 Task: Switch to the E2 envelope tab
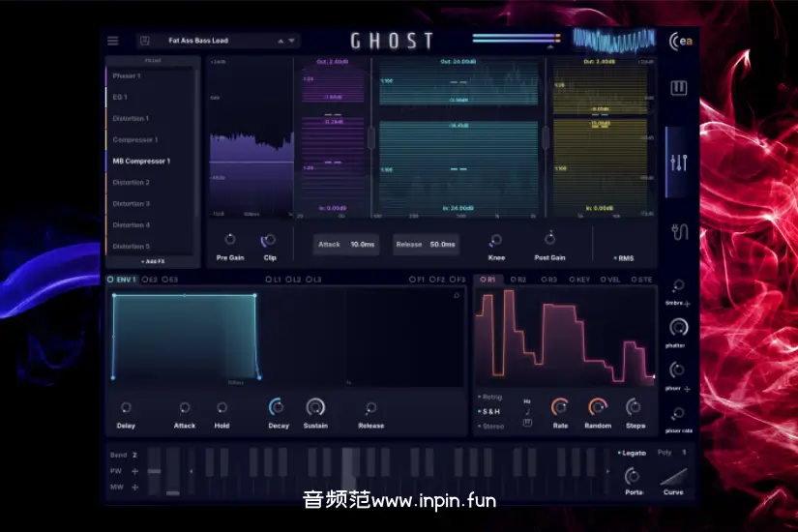coord(150,280)
